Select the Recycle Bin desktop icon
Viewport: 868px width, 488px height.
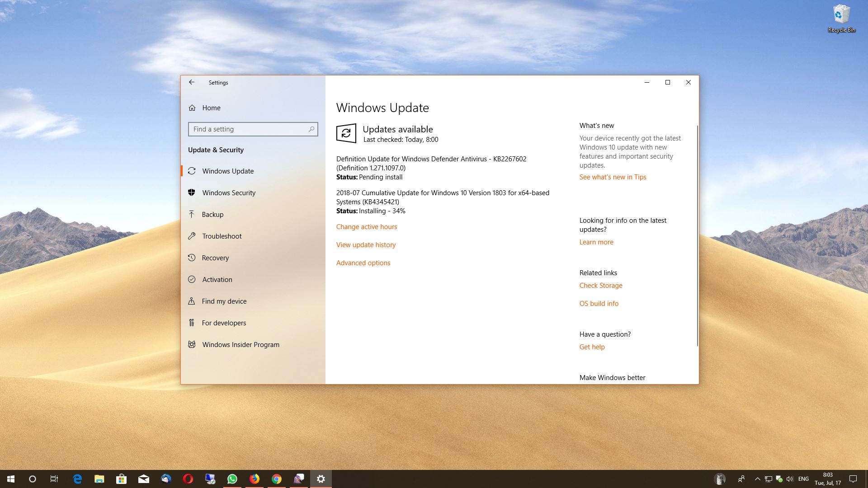click(841, 19)
